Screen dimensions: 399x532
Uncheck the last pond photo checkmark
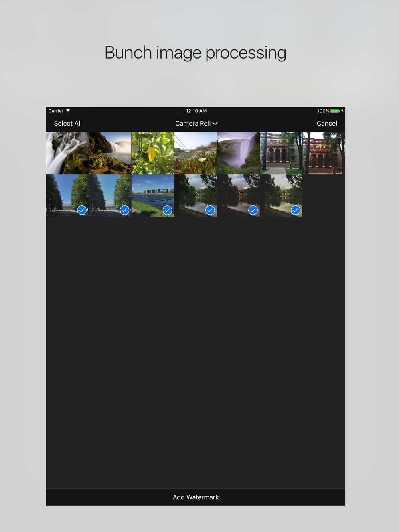click(x=296, y=210)
